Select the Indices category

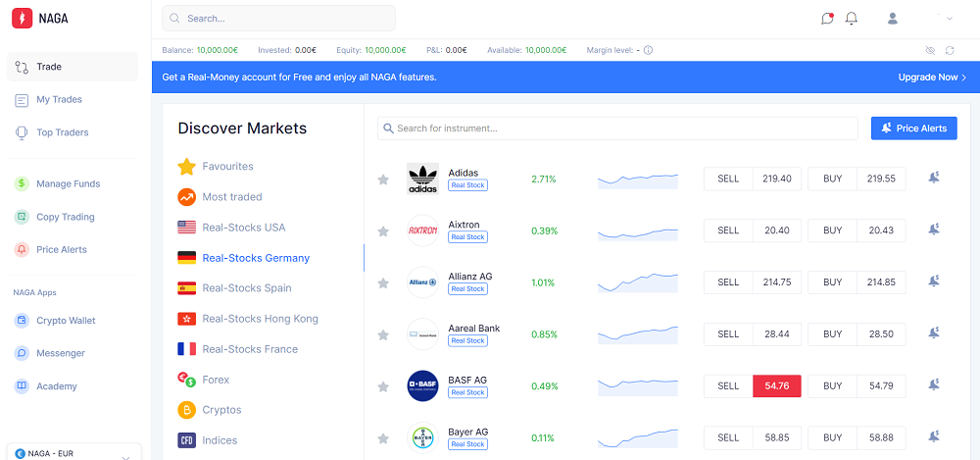pyautogui.click(x=208, y=440)
